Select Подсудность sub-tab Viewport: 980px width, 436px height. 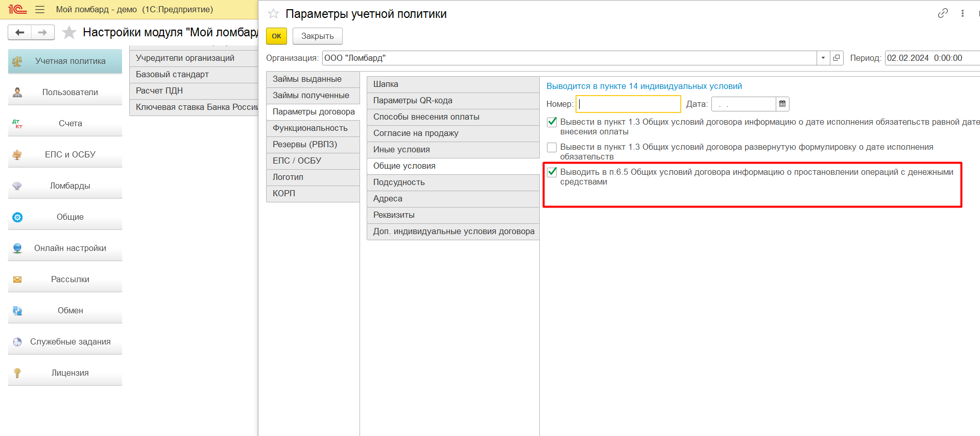coord(453,182)
